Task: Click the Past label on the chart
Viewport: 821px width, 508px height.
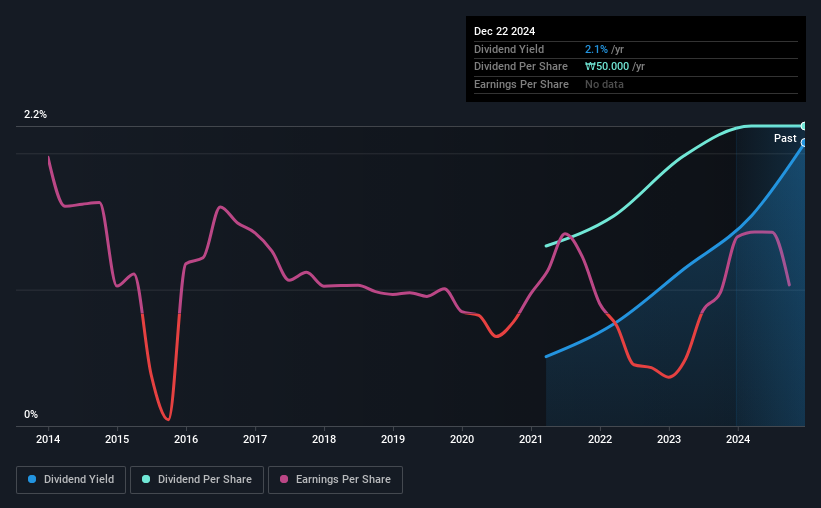Action: pos(785,138)
